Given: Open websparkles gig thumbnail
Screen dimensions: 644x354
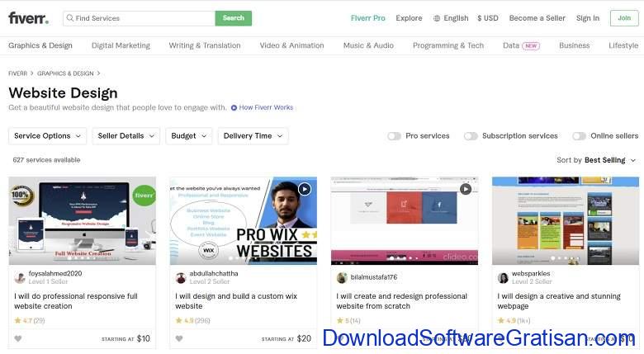Looking at the screenshot, I should pos(566,221).
